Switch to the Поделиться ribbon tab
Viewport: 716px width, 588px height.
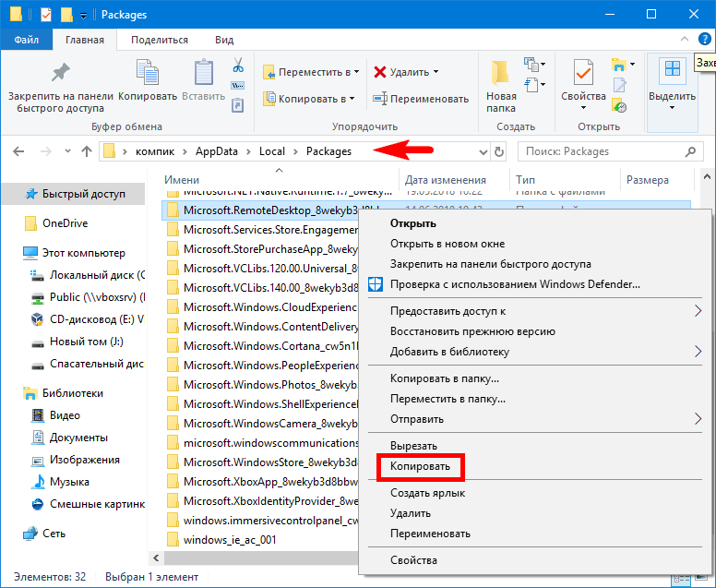click(160, 40)
